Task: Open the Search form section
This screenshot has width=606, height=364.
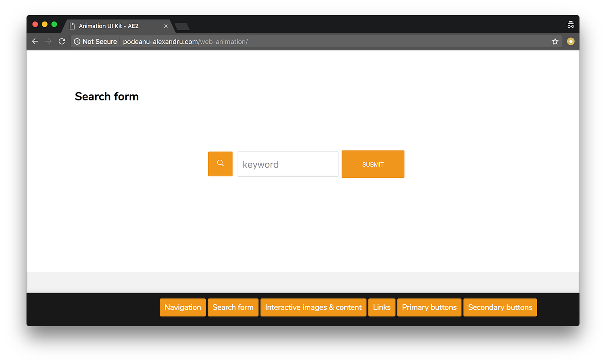Action: (x=233, y=307)
